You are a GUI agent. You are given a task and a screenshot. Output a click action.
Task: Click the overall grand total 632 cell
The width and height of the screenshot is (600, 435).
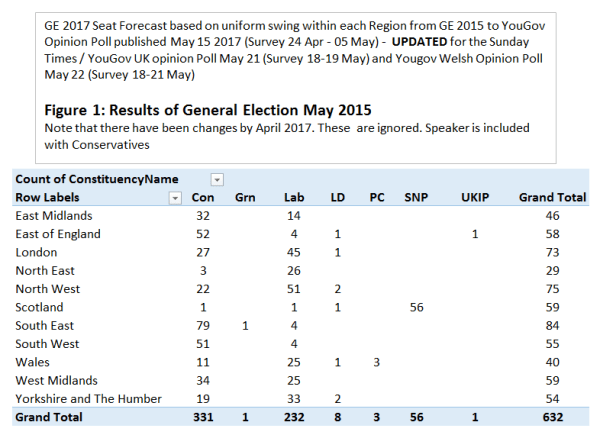tap(573, 418)
